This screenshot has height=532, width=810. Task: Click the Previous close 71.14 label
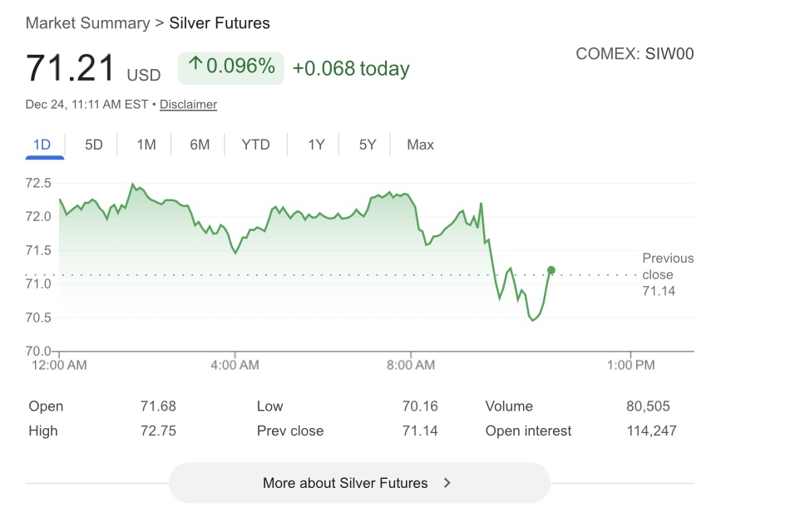click(668, 274)
